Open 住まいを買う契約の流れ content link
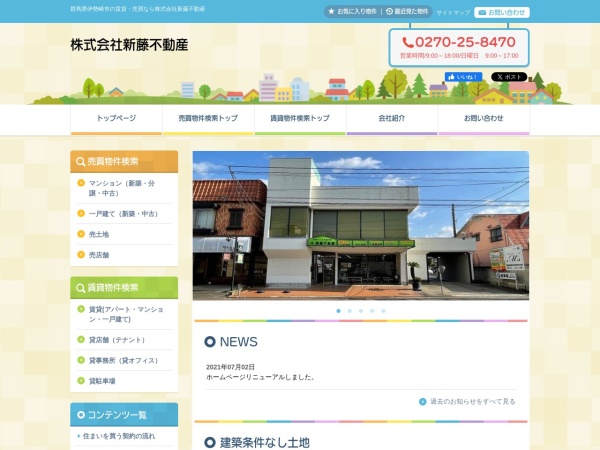Screen dimensions: 600x450 [x=119, y=436]
